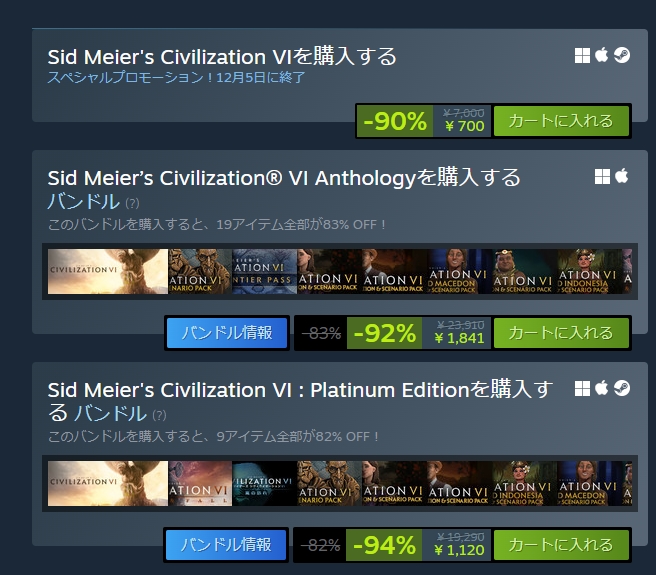Click the Apple icon for the Anthology bundle
This screenshot has width=656, height=575.
[x=621, y=177]
